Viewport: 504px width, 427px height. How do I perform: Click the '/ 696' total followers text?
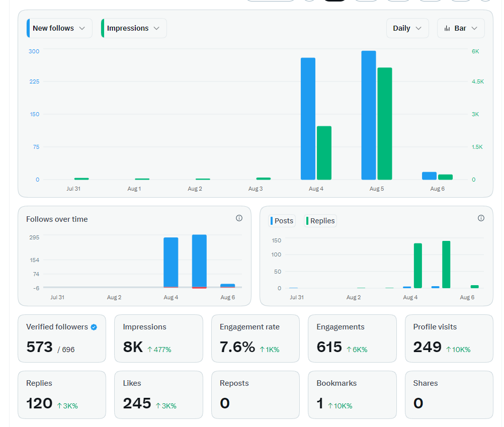66,350
